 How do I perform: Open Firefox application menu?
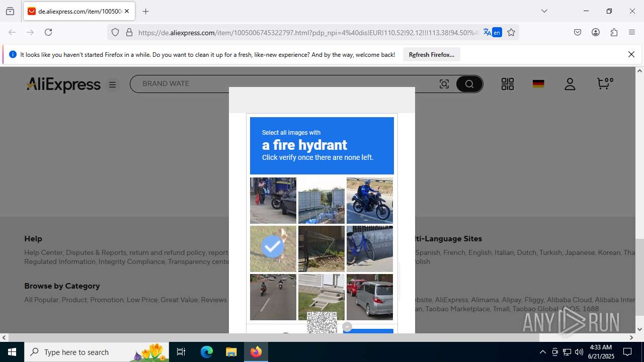coord(632,32)
